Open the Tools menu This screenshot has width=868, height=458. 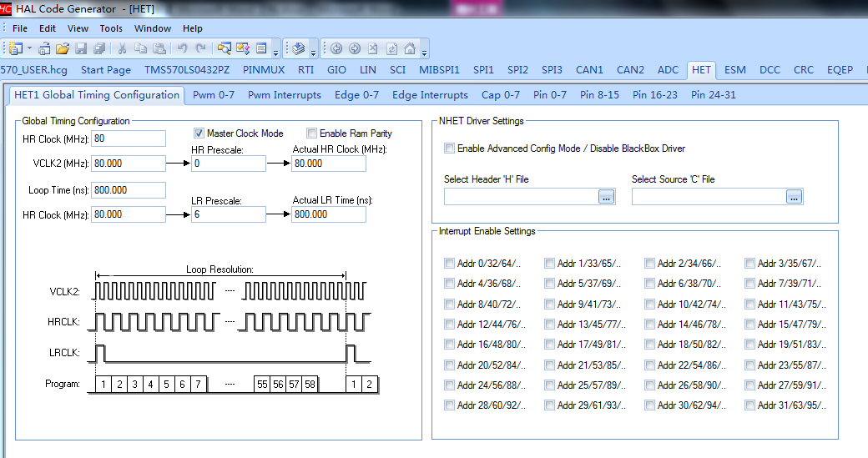tap(111, 28)
